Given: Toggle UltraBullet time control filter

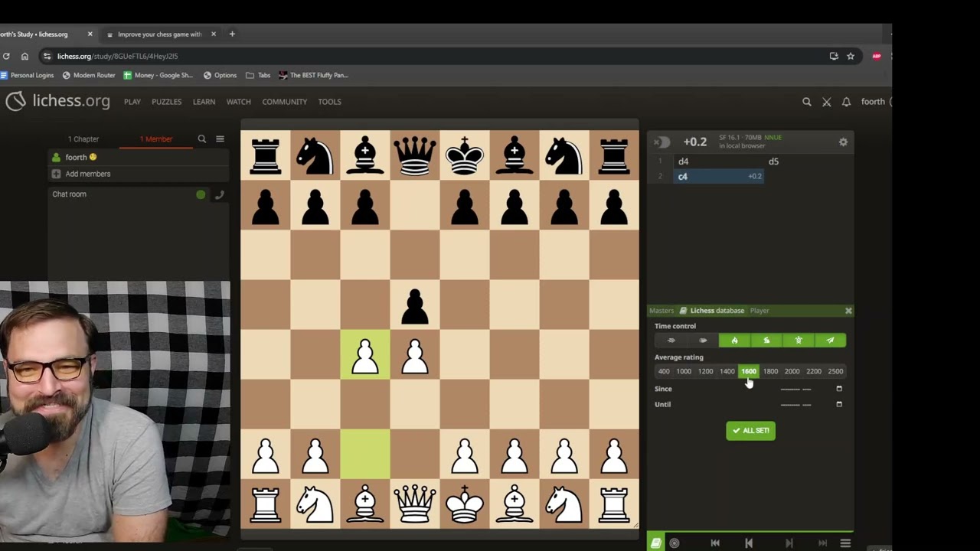Looking at the screenshot, I should 671,341.
